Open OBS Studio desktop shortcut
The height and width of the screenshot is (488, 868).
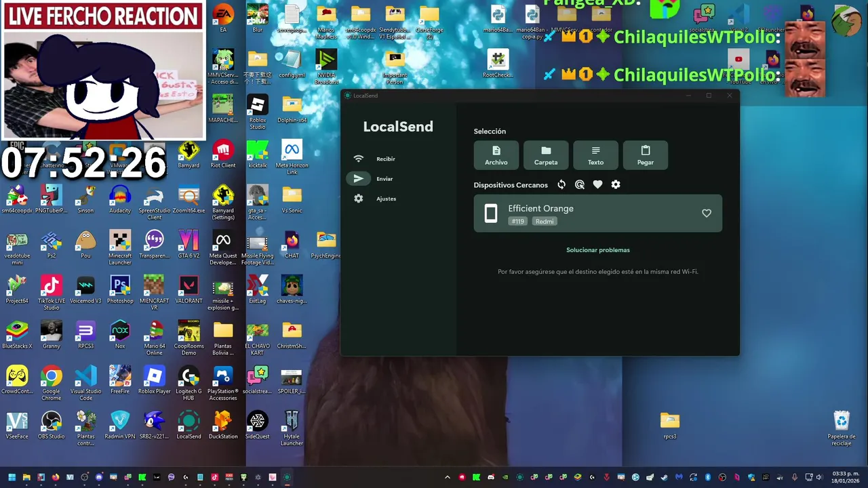[x=52, y=426]
